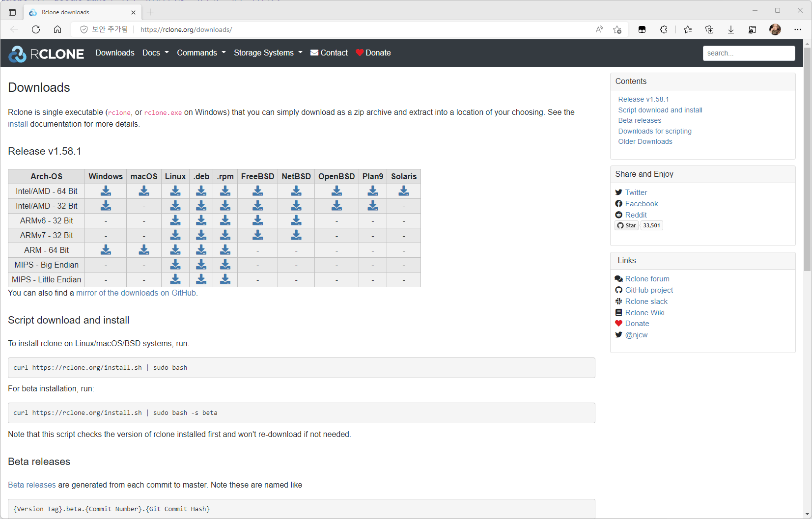Viewport: 812px width, 519px height.
Task: Open the @njcw Twitter link
Action: pos(637,335)
